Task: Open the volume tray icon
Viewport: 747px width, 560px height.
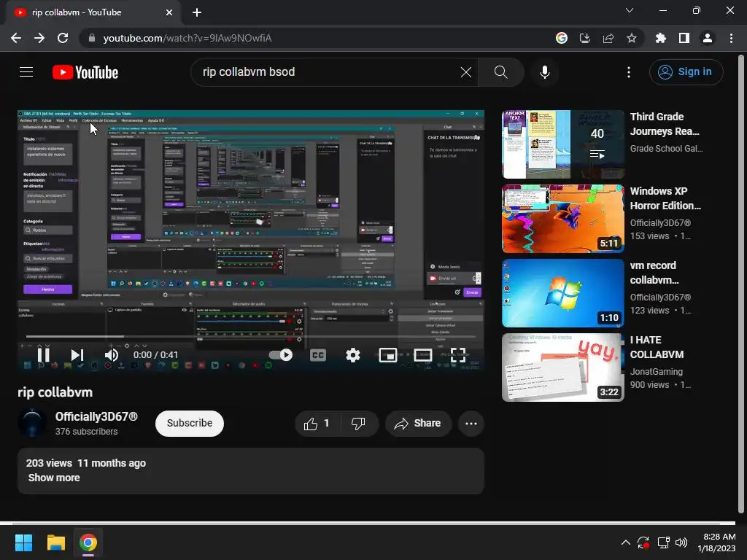Action: (681, 542)
